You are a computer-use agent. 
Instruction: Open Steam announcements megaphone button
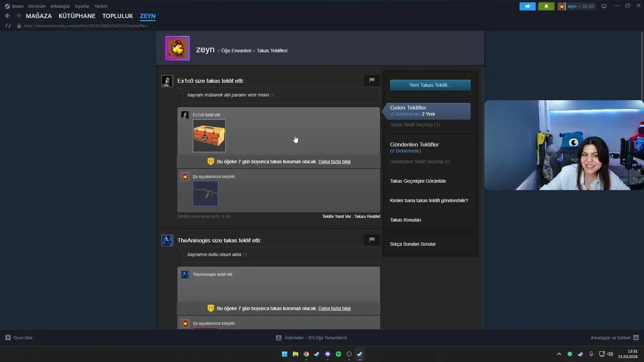point(527,6)
